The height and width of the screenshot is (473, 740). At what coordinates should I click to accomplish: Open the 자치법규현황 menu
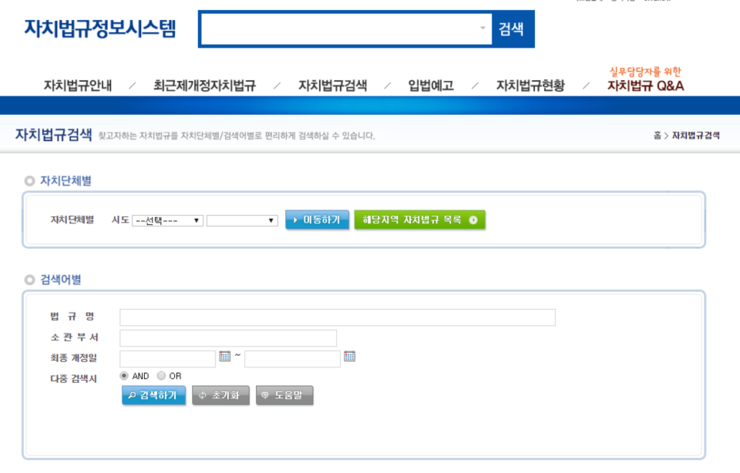coord(530,86)
